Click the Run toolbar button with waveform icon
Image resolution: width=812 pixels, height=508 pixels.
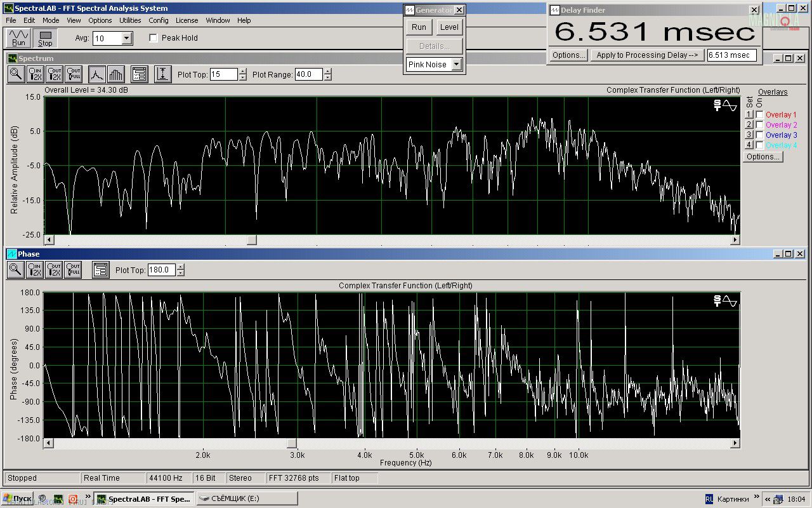18,38
